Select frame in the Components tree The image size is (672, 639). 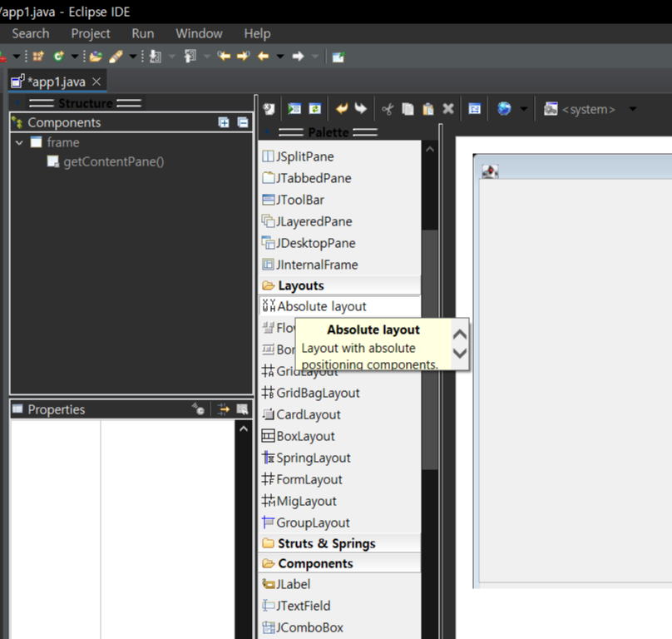pyautogui.click(x=63, y=142)
